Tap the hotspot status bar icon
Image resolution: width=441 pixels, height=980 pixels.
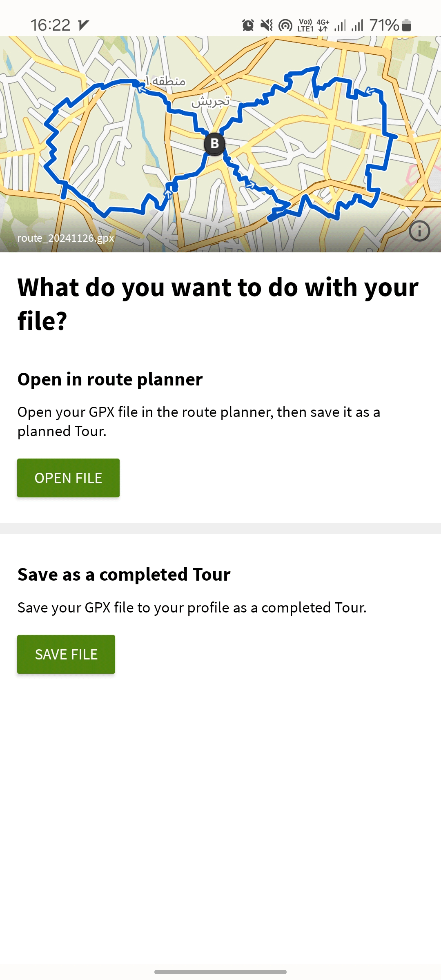pos(285,25)
